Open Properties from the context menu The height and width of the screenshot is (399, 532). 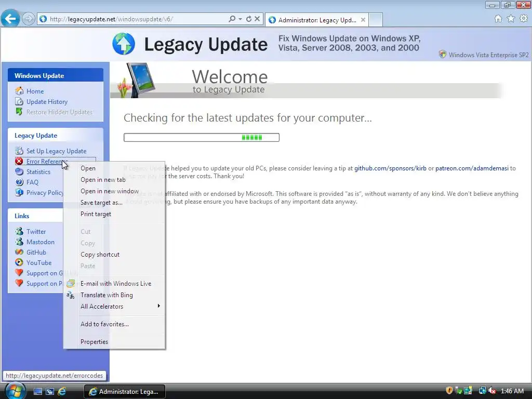click(x=114, y=342)
